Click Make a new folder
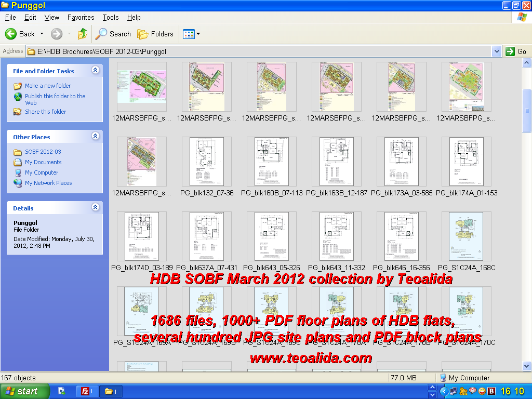The width and height of the screenshot is (532, 399). tap(48, 86)
